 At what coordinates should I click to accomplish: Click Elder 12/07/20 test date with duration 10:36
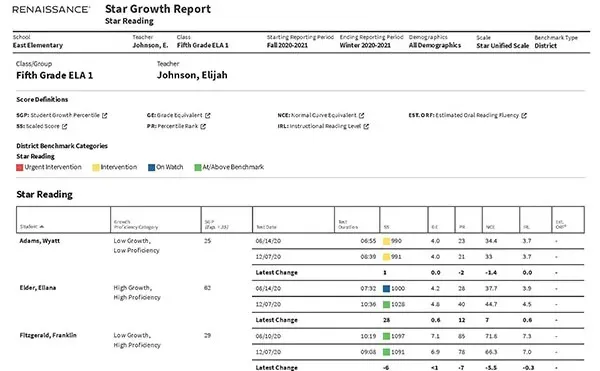pos(268,304)
